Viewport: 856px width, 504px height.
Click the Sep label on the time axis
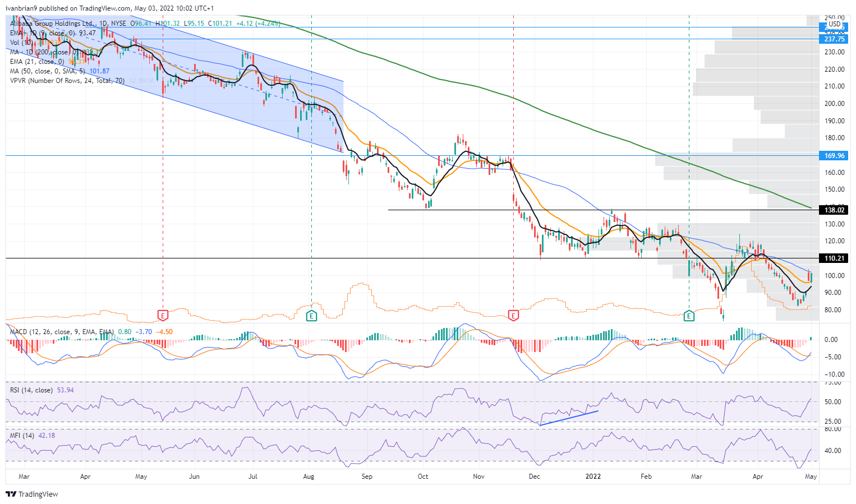[x=367, y=477]
